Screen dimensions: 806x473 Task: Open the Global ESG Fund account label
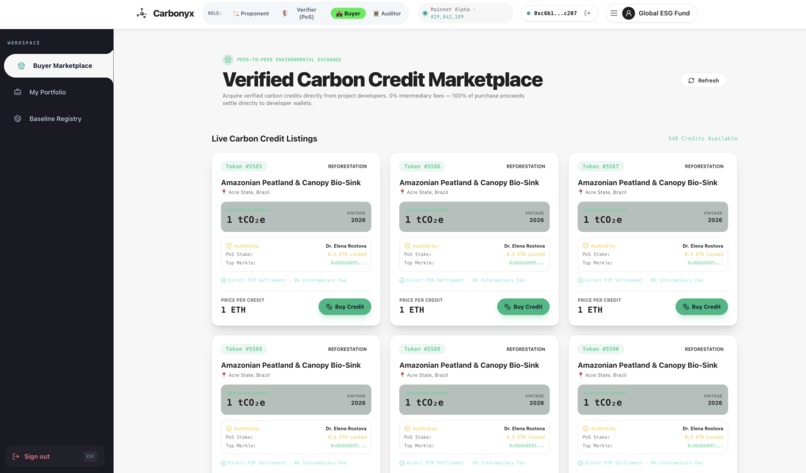click(664, 13)
